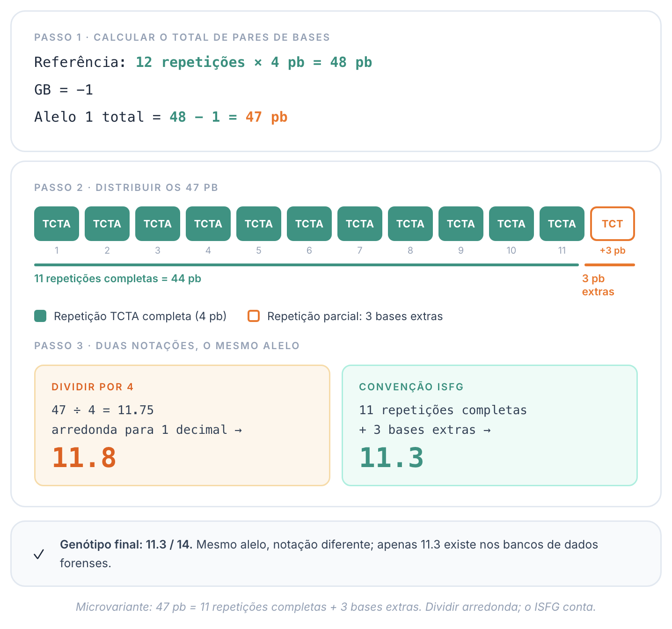Click 'Genótipo final: 11.3 / 14.' bold text

coord(126,545)
